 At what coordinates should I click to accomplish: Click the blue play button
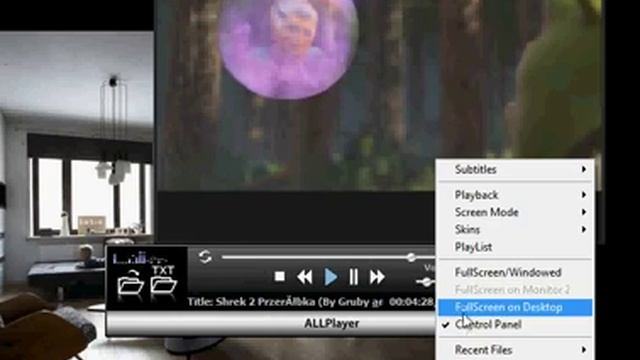pyautogui.click(x=330, y=277)
